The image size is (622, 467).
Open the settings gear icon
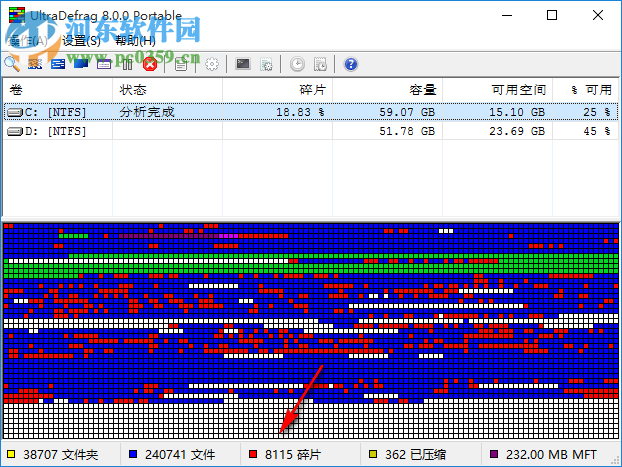point(212,64)
